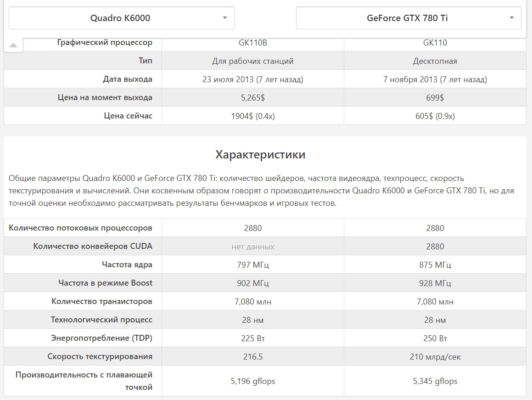The image size is (532, 400).
Task: Click the '7 ноября 2013 (7 лет назад)' date
Action: (x=435, y=79)
